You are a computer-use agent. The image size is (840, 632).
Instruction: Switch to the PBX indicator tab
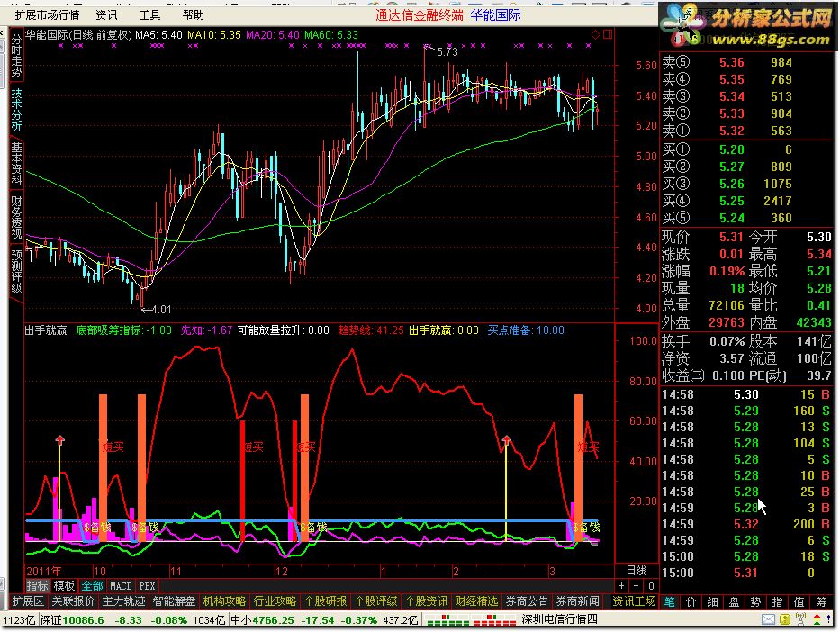[x=147, y=586]
